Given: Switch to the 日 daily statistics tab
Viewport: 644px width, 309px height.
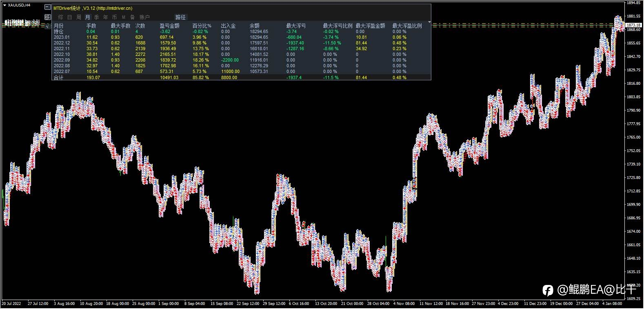Looking at the screenshot, I should tap(69, 17).
